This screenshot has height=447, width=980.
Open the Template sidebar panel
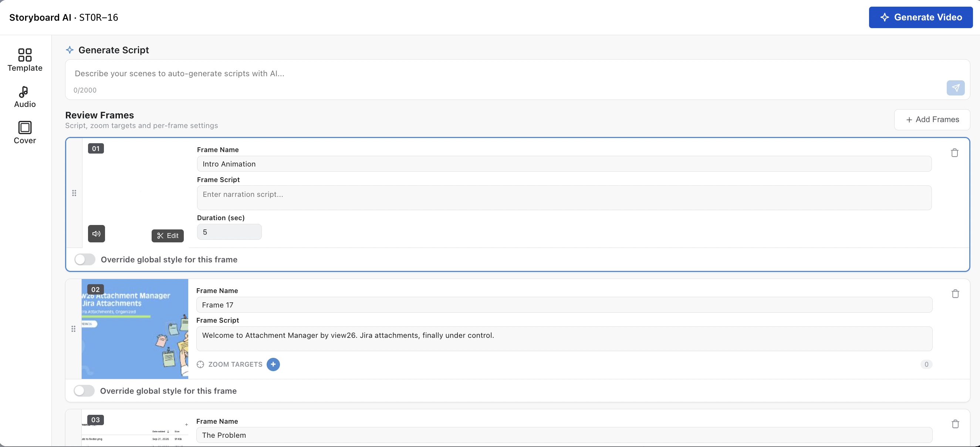pyautogui.click(x=25, y=60)
